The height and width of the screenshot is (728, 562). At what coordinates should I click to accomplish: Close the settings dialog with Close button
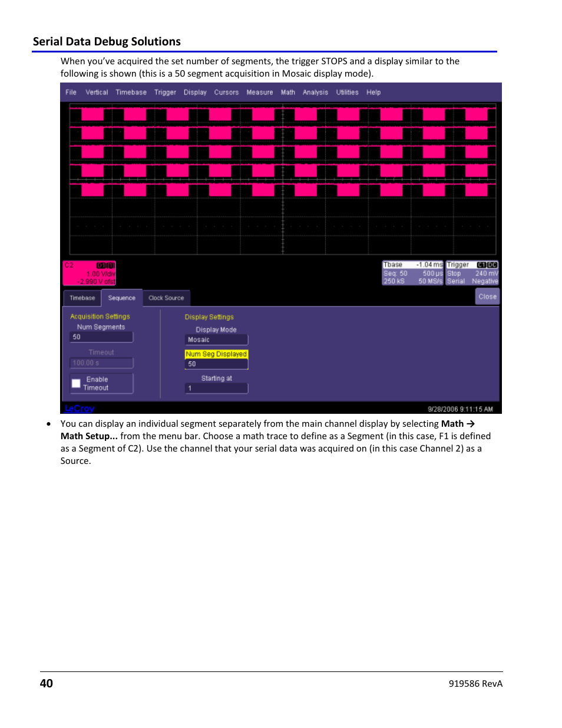coord(487,297)
